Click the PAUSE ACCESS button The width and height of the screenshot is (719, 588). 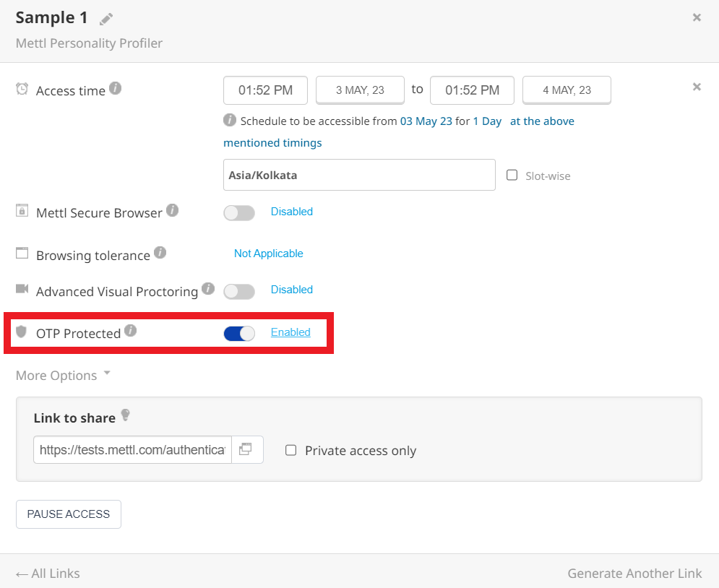click(x=69, y=514)
